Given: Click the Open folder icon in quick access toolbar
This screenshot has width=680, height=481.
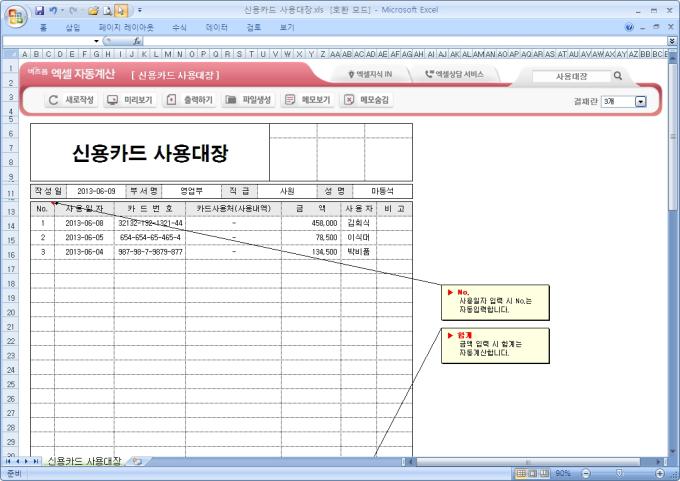Looking at the screenshot, I should [94, 10].
